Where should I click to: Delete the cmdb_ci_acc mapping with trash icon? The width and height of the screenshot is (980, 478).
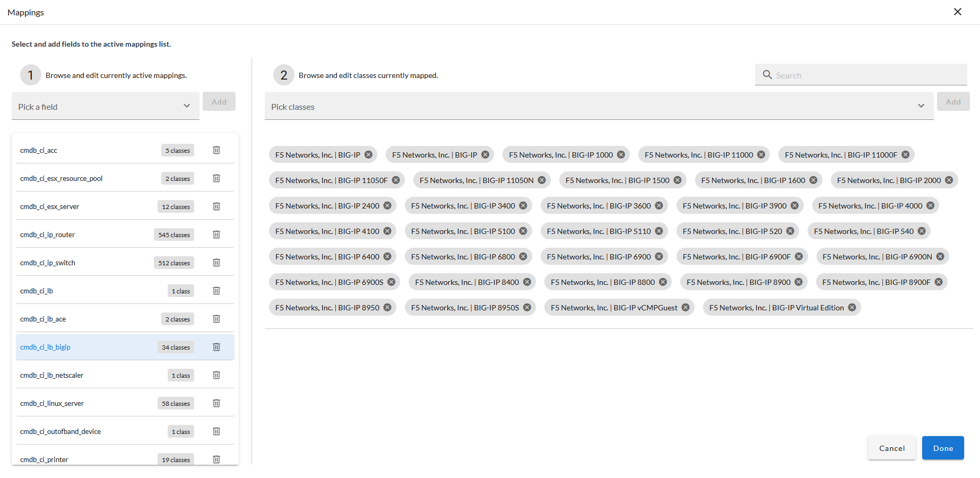click(x=216, y=150)
